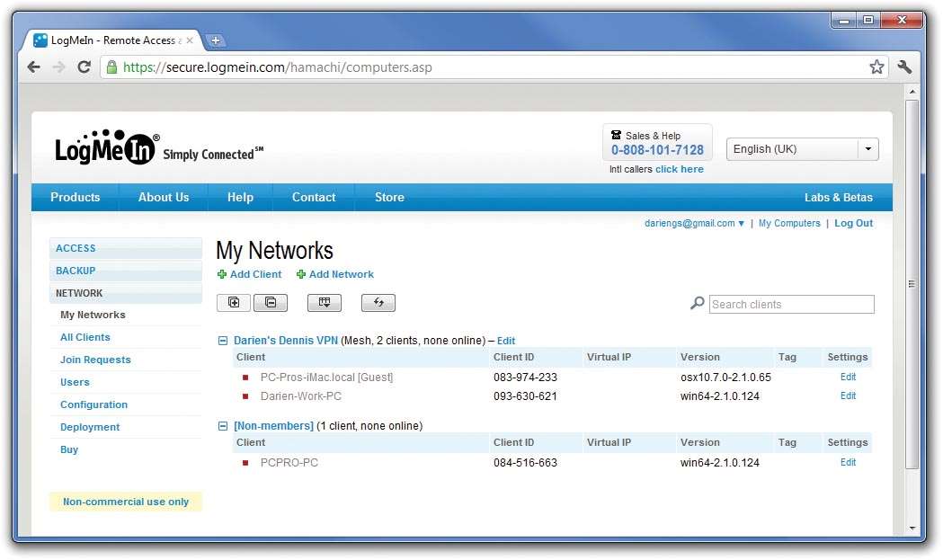Open the Chrome wrench menu
943x560 pixels.
tap(904, 67)
